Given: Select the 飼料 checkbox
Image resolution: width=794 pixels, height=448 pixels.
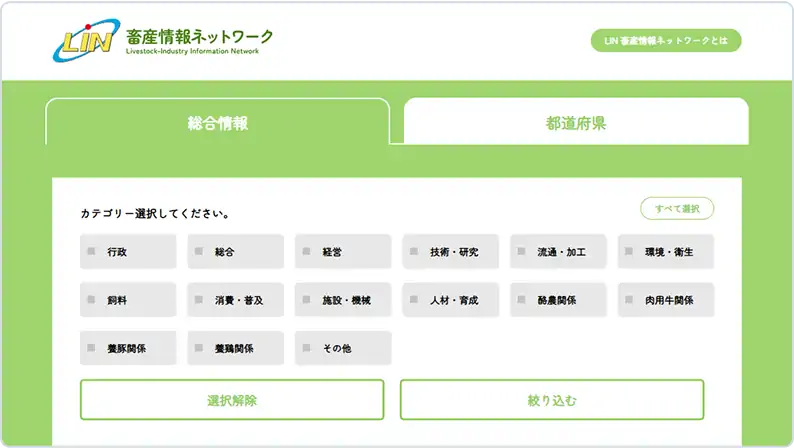Looking at the screenshot, I should pyautogui.click(x=91, y=300).
